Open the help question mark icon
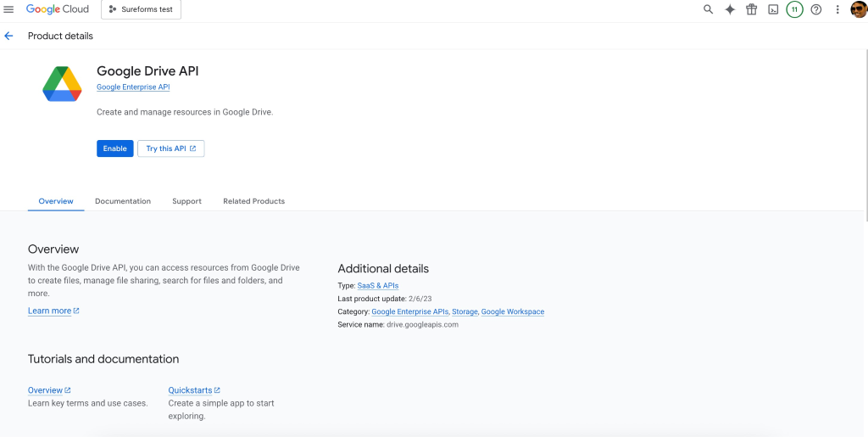868x437 pixels. tap(816, 9)
